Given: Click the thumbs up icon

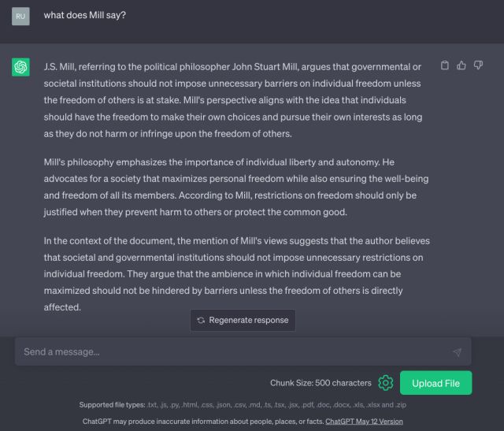Looking at the screenshot, I should pos(462,65).
